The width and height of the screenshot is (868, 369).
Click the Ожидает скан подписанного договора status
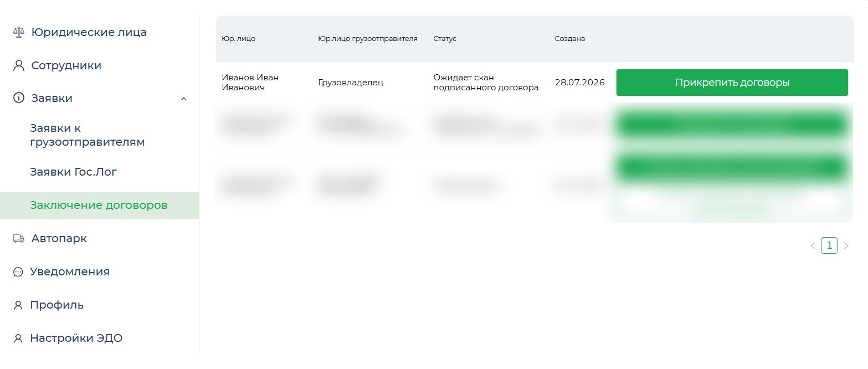click(486, 83)
